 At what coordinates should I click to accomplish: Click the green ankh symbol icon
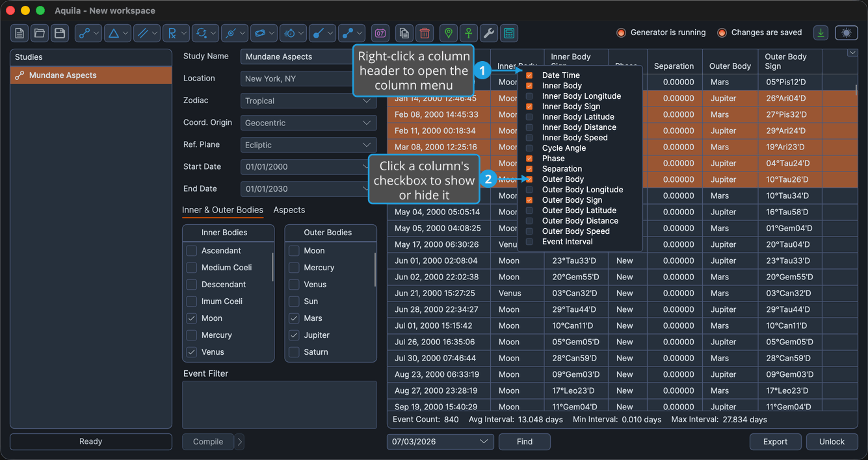point(468,32)
